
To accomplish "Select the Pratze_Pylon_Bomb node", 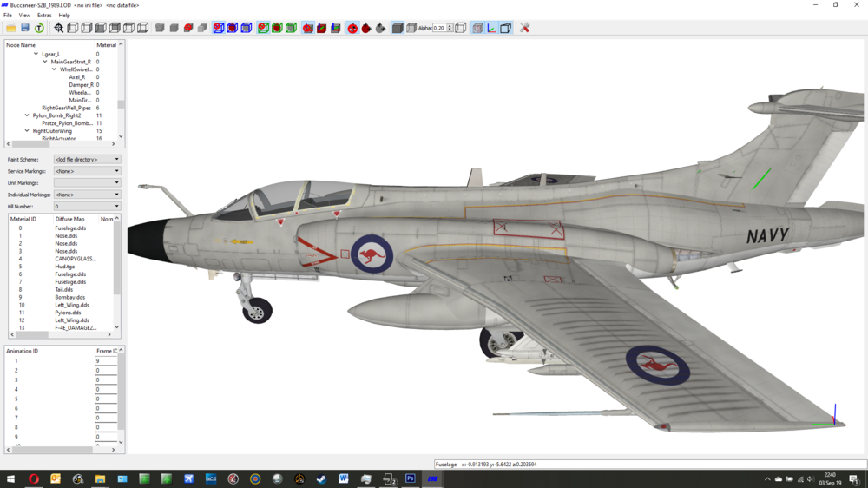I will click(68, 123).
